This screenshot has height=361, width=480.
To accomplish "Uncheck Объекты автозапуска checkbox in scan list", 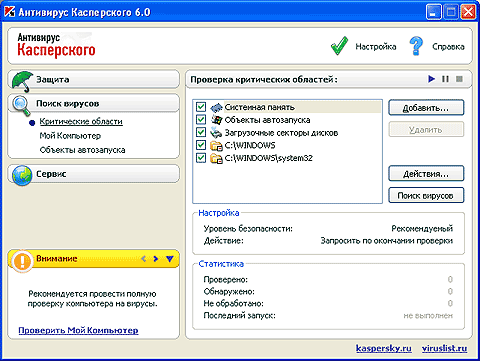I will click(x=201, y=119).
